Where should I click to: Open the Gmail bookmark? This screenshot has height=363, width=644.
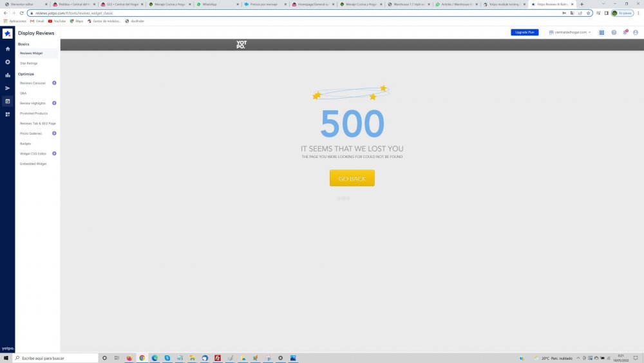pos(37,21)
